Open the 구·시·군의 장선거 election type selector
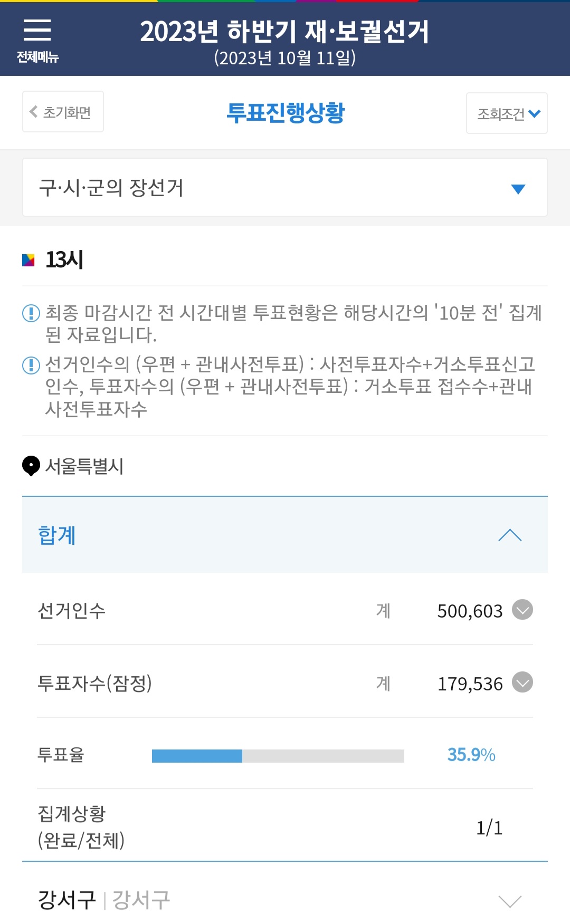 [284, 188]
